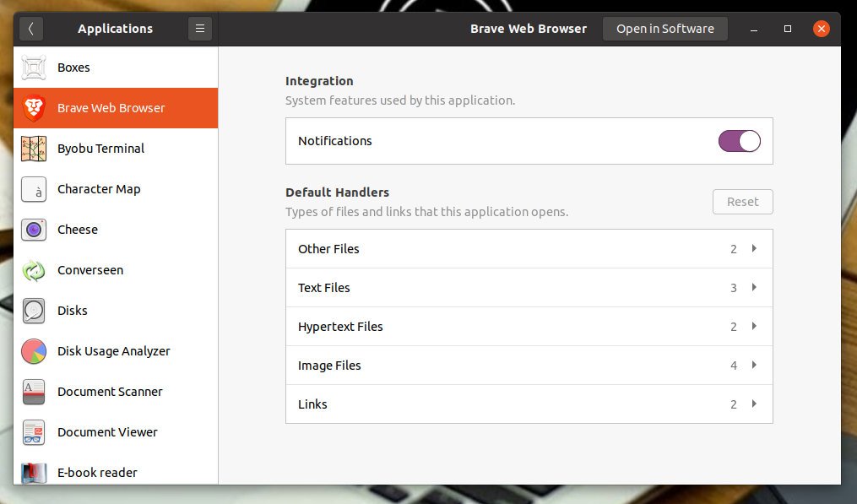Screen dimensions: 857x504
Task: Open Disk Usage Analyzer pie chart icon
Action: tap(34, 351)
